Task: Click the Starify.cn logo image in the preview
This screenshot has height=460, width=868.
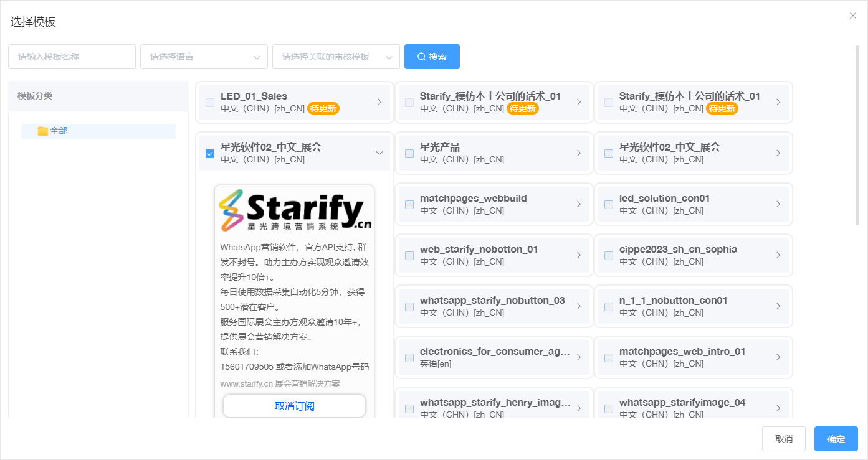Action: click(x=295, y=210)
